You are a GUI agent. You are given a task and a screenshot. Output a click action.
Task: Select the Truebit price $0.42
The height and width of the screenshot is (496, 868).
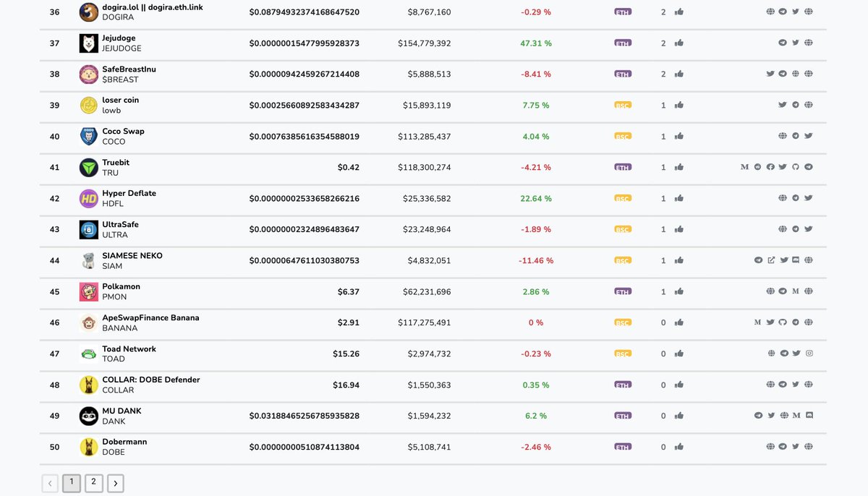click(x=349, y=167)
